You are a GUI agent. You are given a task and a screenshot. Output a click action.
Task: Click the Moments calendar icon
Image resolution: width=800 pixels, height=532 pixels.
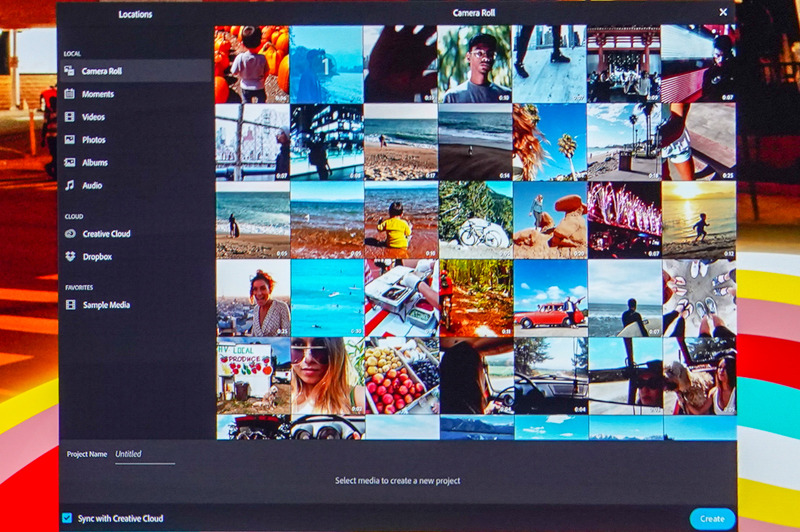click(x=69, y=94)
